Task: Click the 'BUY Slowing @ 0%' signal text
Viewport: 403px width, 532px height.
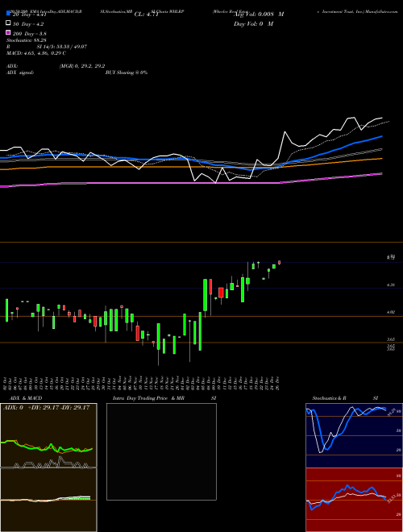Action: point(127,73)
